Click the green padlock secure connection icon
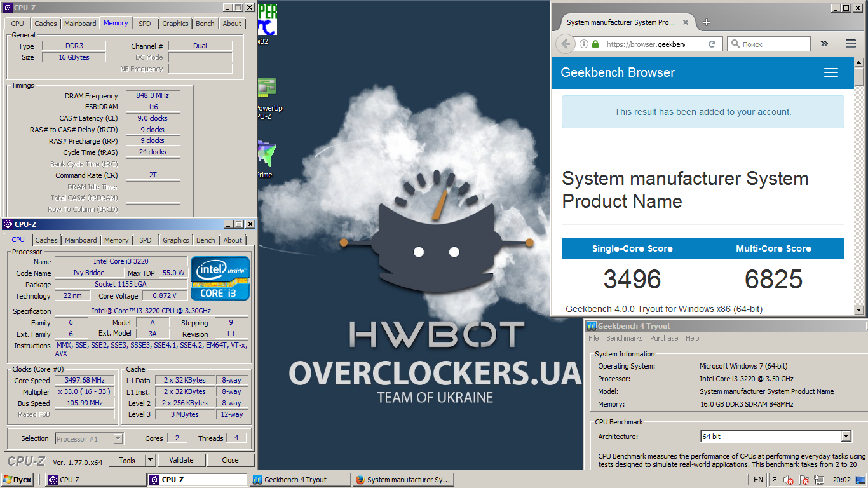This screenshot has width=868, height=488. pyautogui.click(x=595, y=44)
